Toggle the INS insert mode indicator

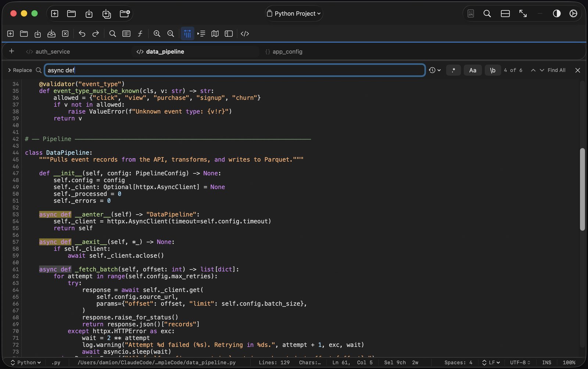(547, 363)
